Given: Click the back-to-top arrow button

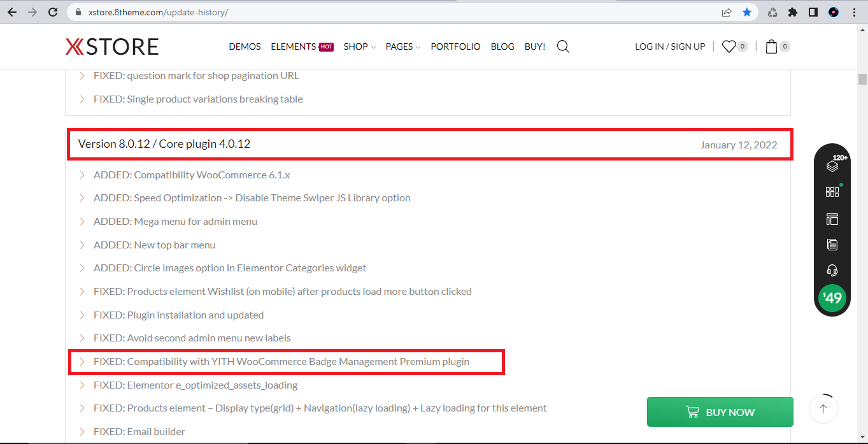Looking at the screenshot, I should click(x=823, y=409).
